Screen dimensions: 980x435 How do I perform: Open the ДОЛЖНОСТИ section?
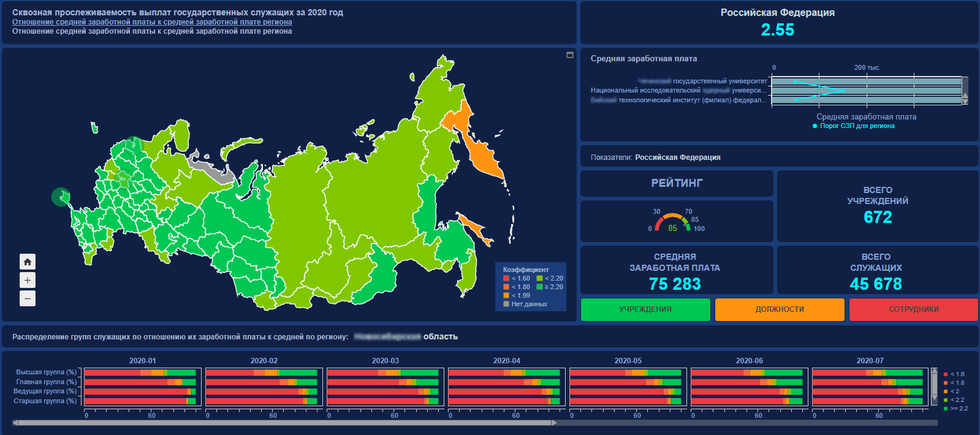(780, 309)
